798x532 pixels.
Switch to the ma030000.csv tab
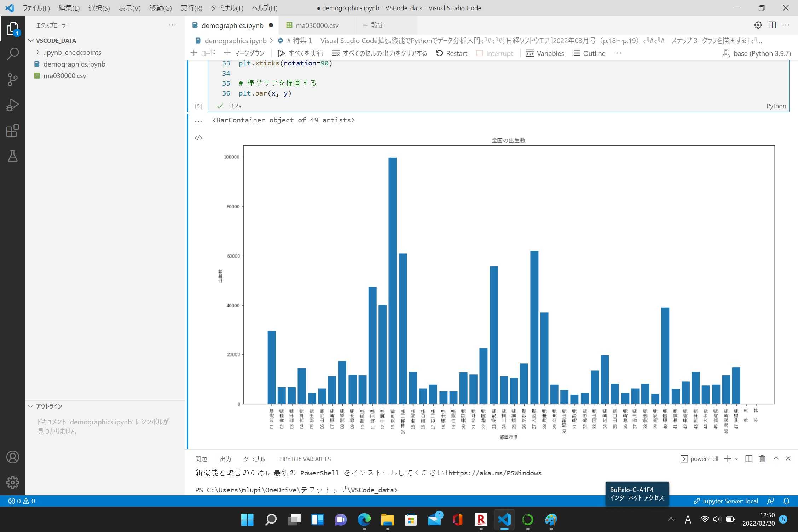pyautogui.click(x=317, y=25)
